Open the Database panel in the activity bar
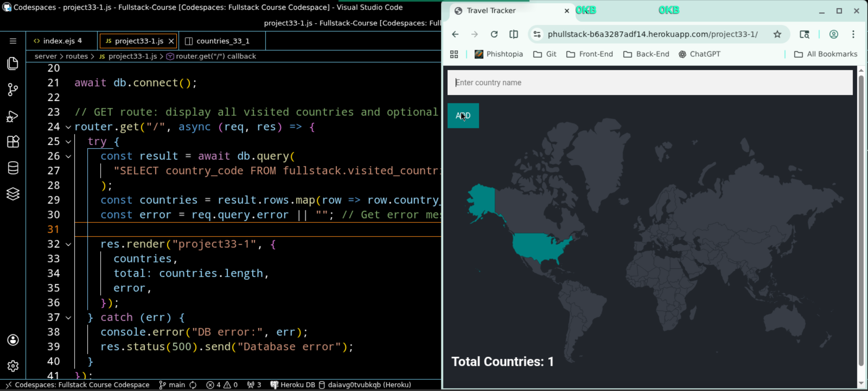This screenshot has width=868, height=391. (x=13, y=168)
